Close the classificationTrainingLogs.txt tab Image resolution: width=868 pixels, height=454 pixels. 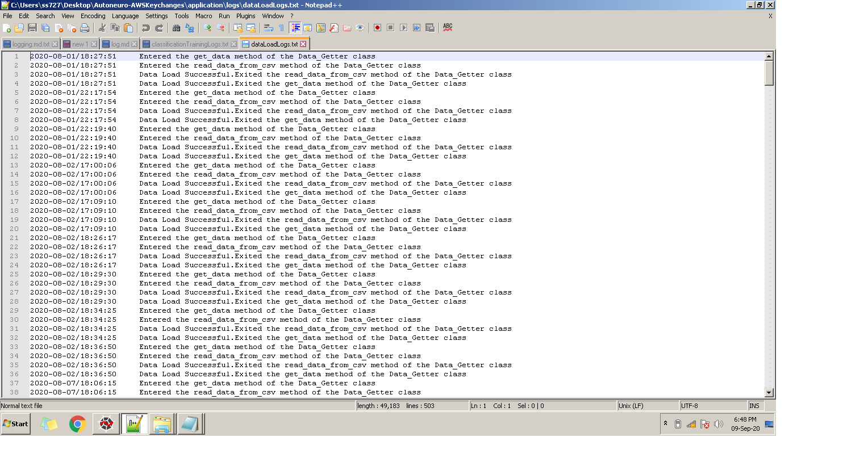(x=233, y=44)
